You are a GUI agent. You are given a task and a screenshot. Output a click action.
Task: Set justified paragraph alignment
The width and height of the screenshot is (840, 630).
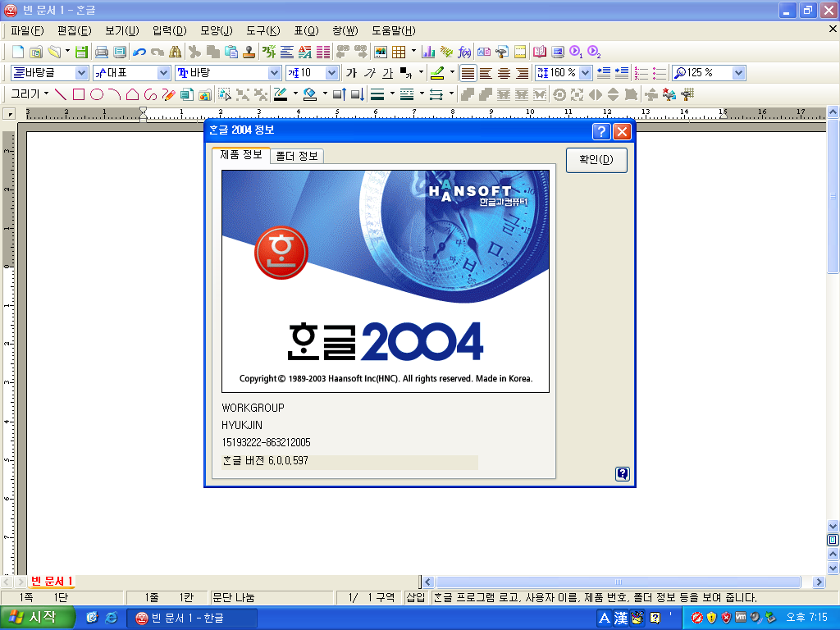click(x=468, y=73)
